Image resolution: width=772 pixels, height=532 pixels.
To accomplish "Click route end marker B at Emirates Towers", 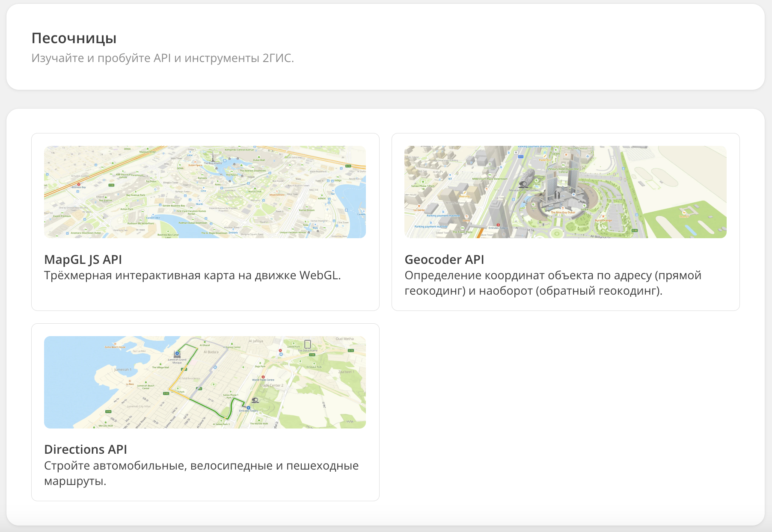I will click(248, 408).
